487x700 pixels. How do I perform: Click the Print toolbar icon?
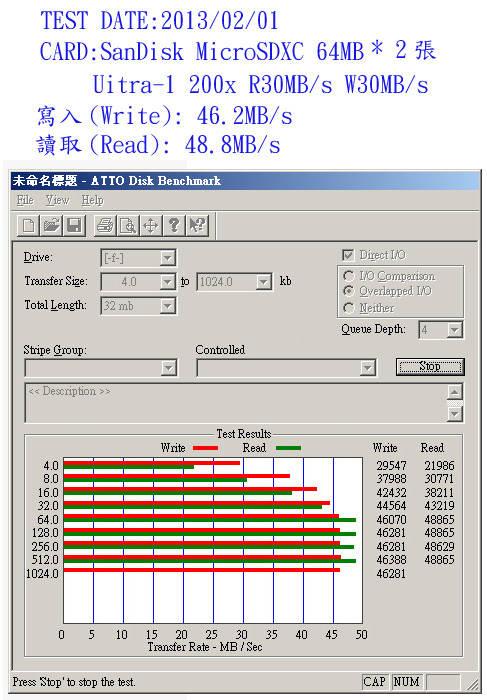coord(105,225)
